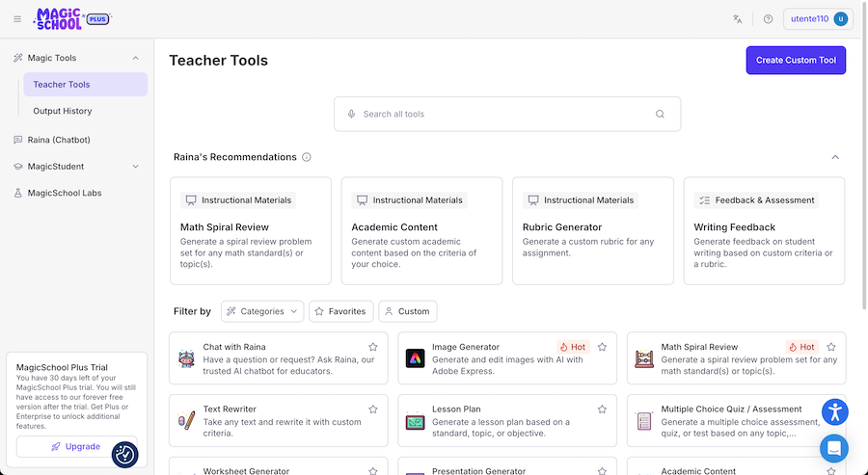
Task: Click the MagicStudent graduation cap icon
Action: click(17, 167)
